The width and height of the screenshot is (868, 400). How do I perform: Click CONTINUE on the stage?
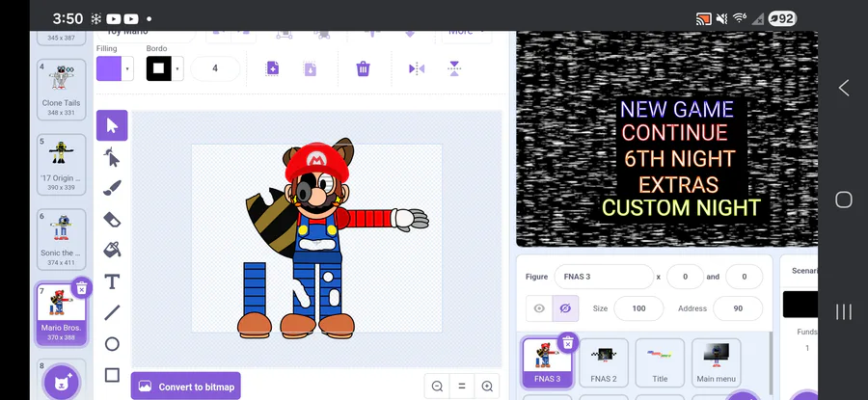[674, 133]
